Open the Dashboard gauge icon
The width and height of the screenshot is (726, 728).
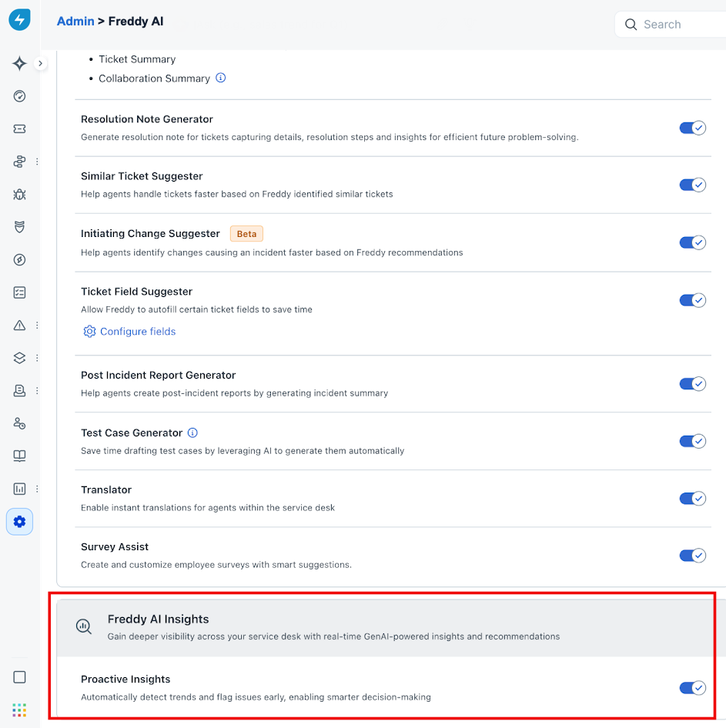(x=19, y=96)
